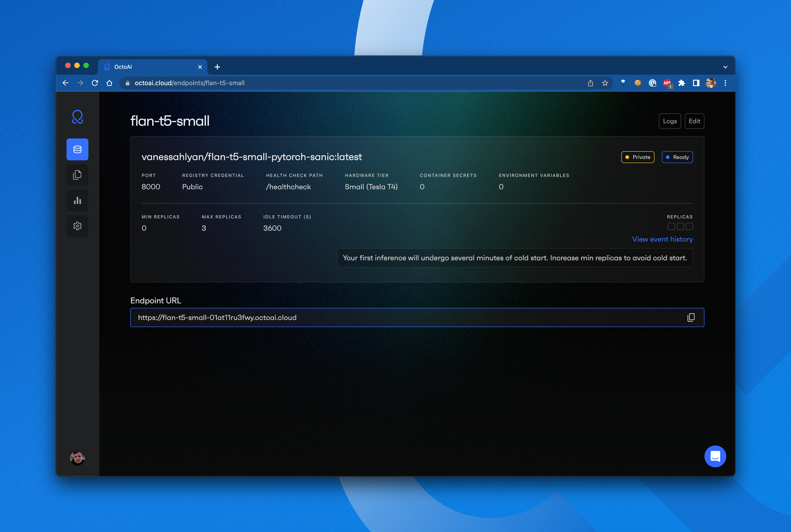Click the OctoAI logo in sidebar
This screenshot has width=791, height=532.
click(77, 117)
